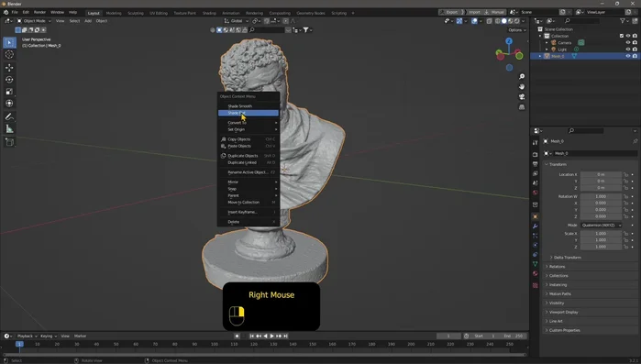Viewport: 641px width, 364px height.
Task: Toggle Collection exclude checkbox
Action: tap(622, 36)
